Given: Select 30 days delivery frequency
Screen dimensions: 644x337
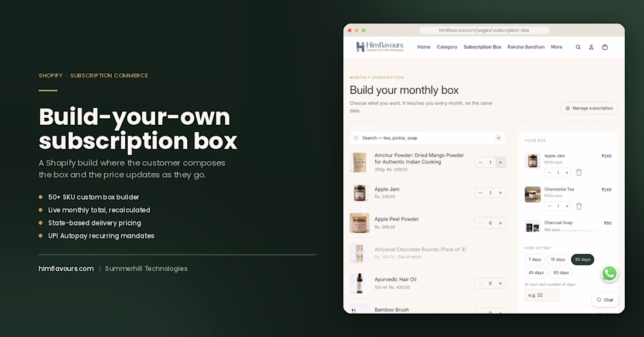Looking at the screenshot, I should [583, 259].
